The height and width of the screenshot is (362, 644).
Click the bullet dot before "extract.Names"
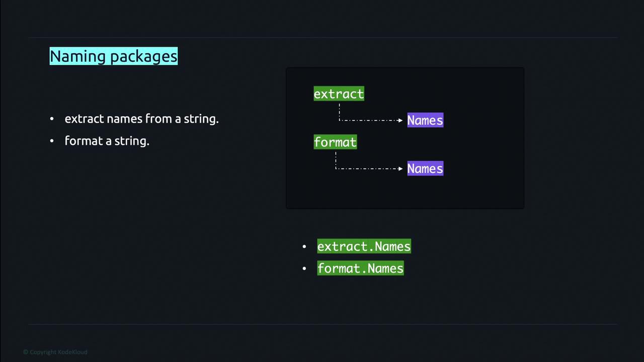304,246
